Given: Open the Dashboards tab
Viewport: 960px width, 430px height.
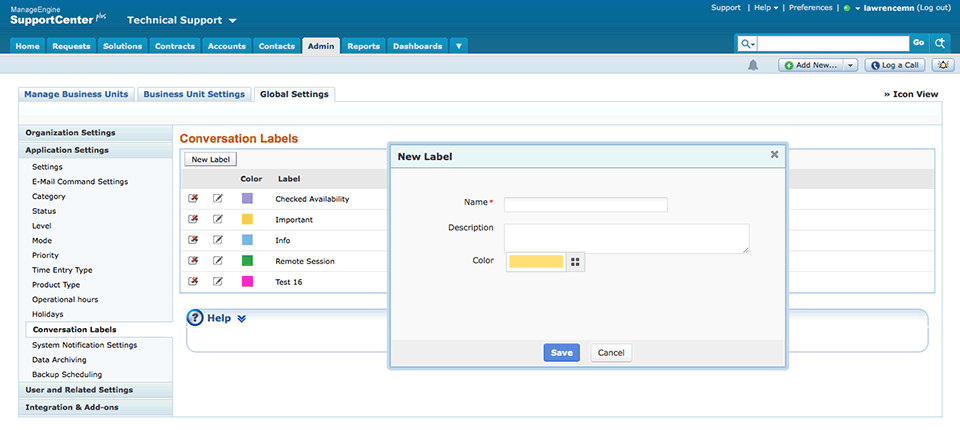Looking at the screenshot, I should (418, 46).
